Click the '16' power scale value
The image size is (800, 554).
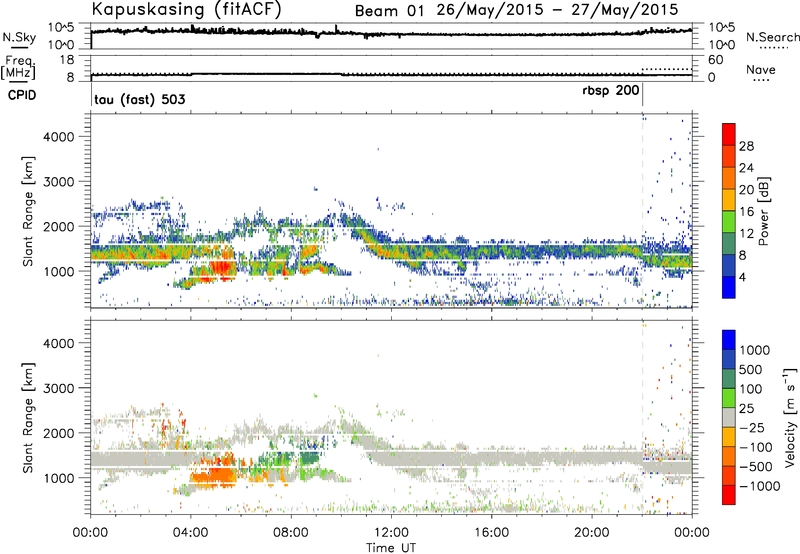click(x=746, y=212)
